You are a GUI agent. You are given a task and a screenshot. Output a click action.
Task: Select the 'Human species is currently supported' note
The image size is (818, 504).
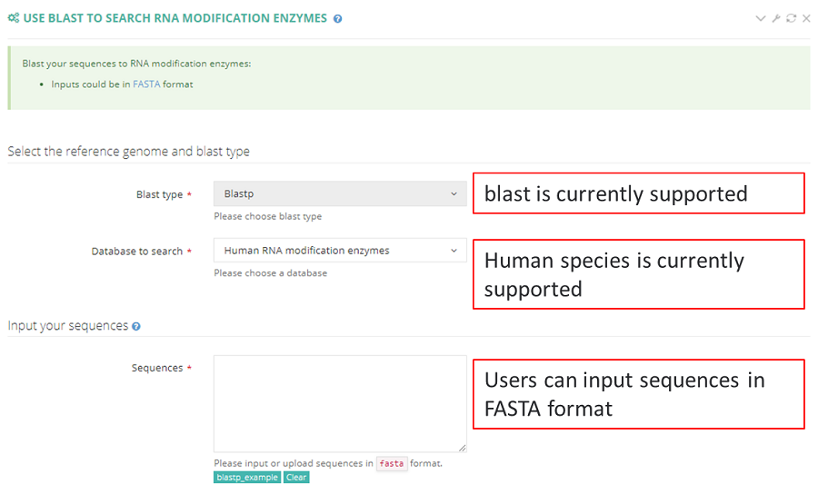pyautogui.click(x=638, y=274)
